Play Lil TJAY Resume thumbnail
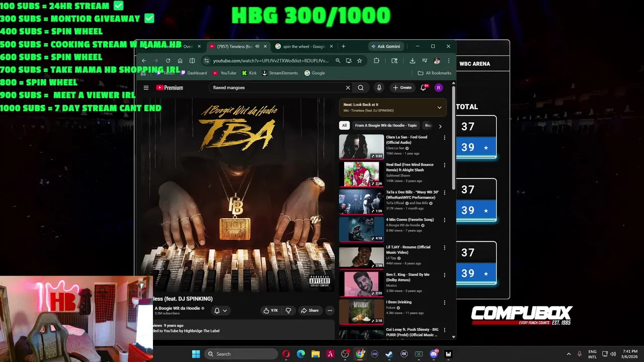Image resolution: width=644 pixels, height=362 pixels. pyautogui.click(x=361, y=256)
